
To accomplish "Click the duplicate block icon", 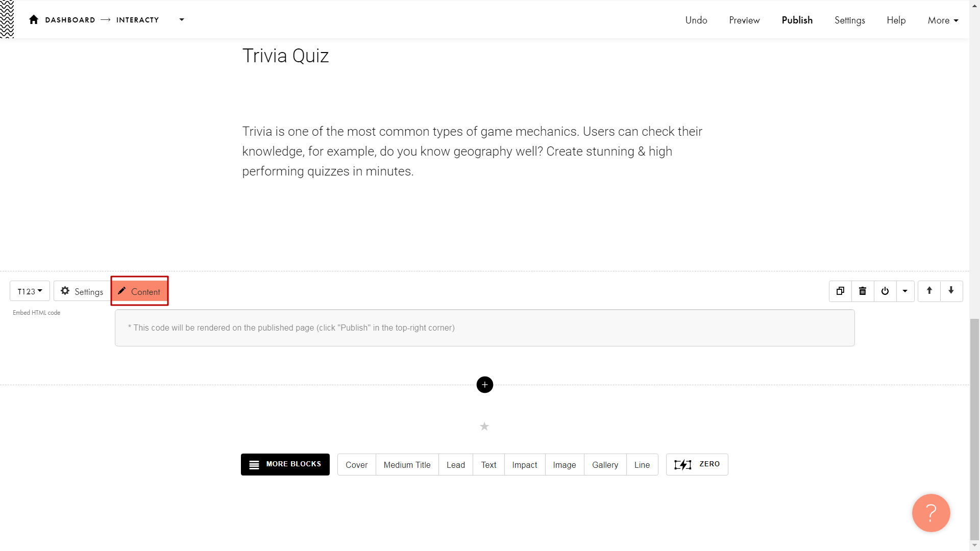I will click(x=840, y=291).
